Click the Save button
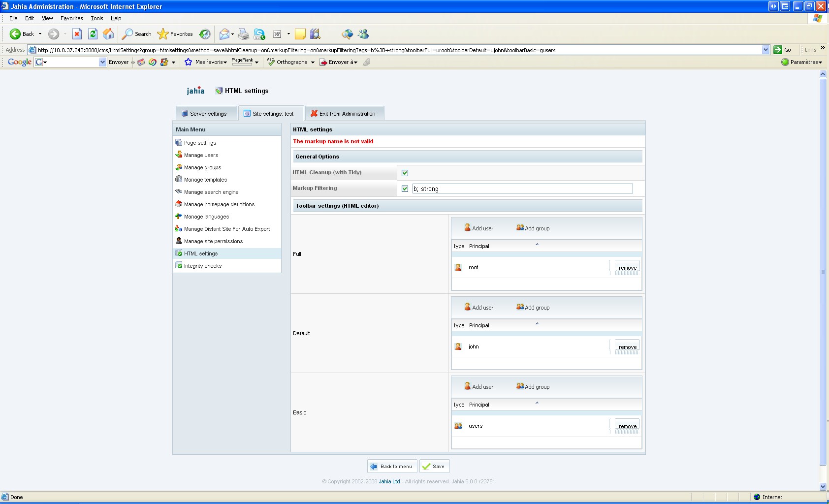The width and height of the screenshot is (829, 504). coord(434,466)
